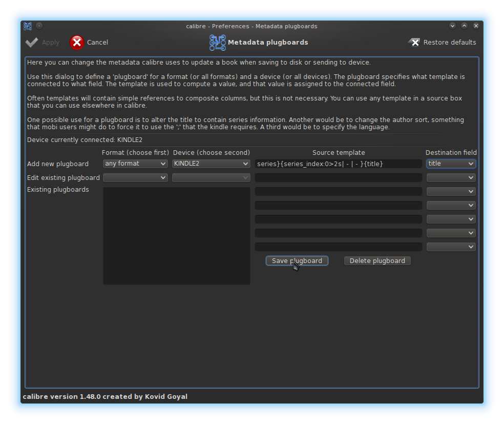
Task: Click 'Add new plugboard' label
Action: 57,164
